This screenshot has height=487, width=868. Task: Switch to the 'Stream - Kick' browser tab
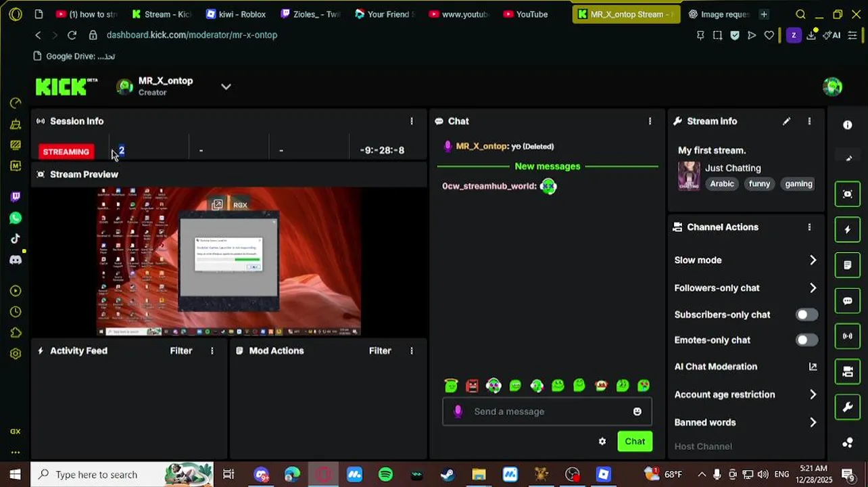point(162,14)
